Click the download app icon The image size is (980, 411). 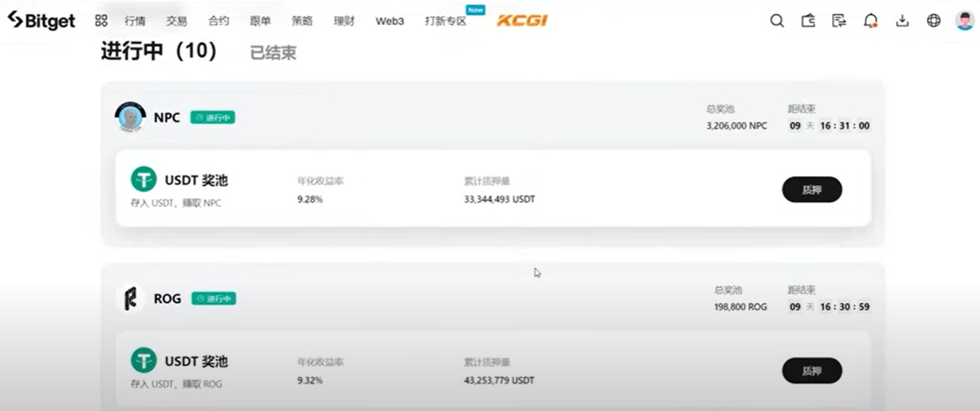902,21
